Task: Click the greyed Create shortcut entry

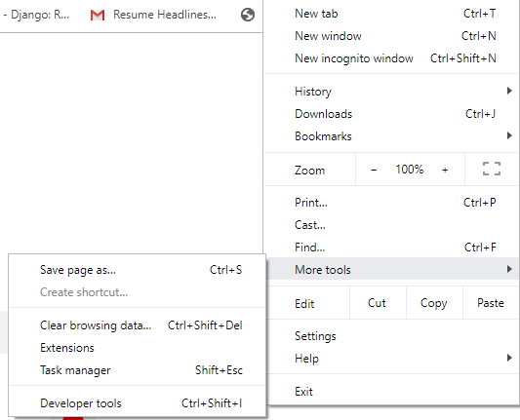Action: [138, 292]
